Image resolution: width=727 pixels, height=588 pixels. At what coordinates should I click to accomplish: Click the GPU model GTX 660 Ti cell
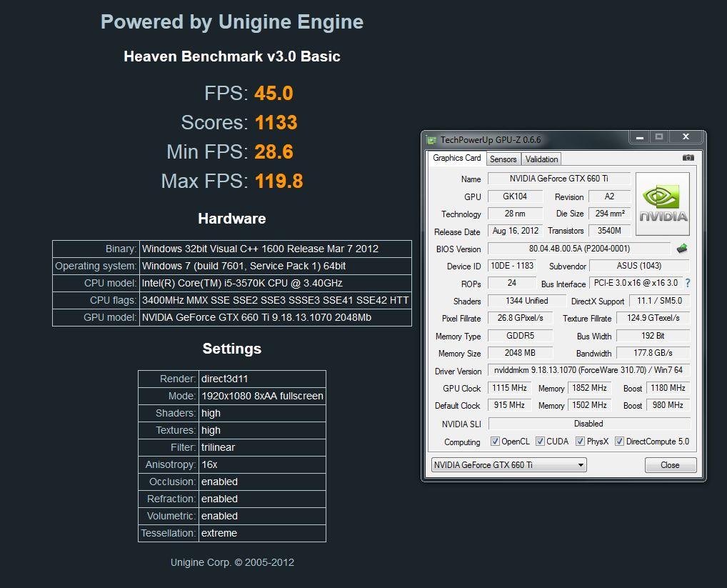(276, 318)
